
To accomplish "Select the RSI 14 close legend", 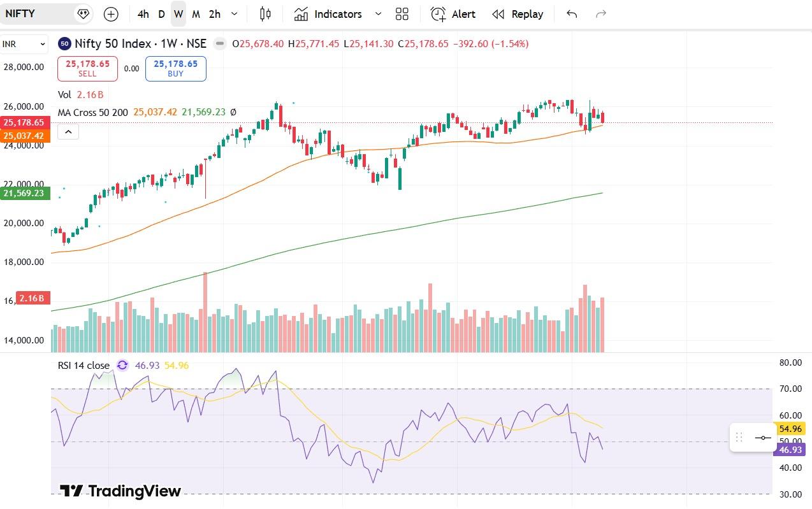I will (83, 366).
